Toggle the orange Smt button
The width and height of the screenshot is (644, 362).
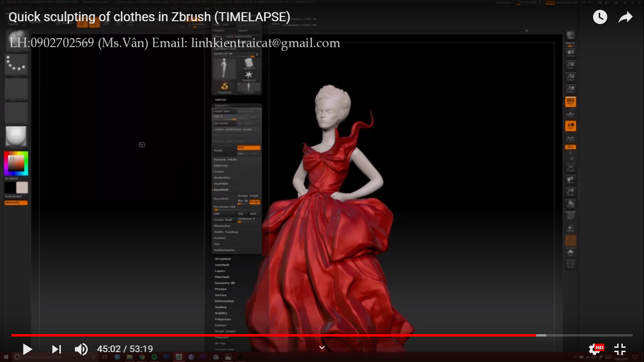pyautogui.click(x=249, y=148)
